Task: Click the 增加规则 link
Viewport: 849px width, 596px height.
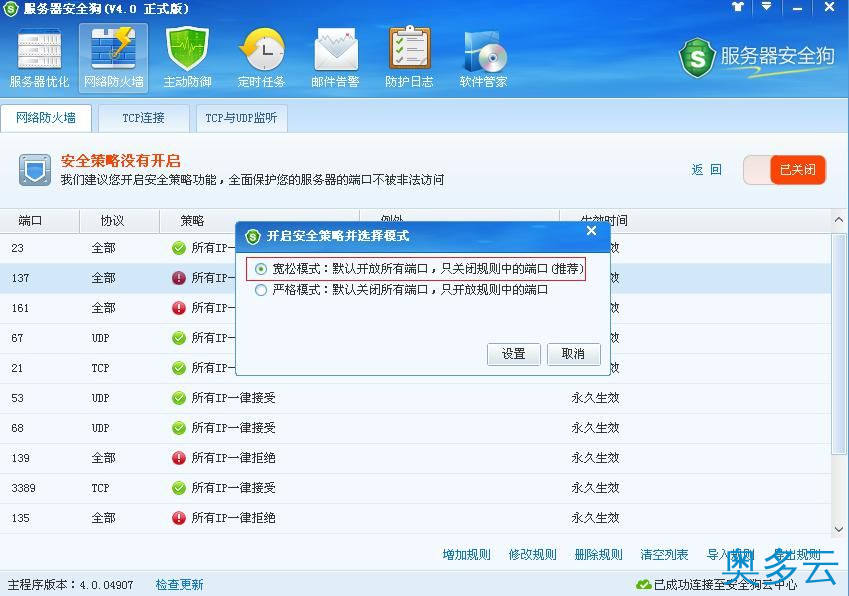Action: pos(466,555)
